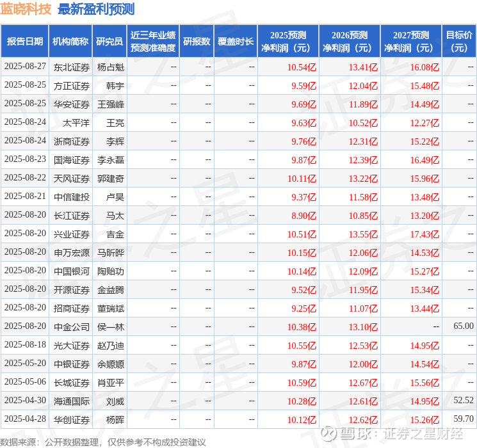Image resolution: width=477 pixels, height=448 pixels.
Task: Click the 研究员 column header
Action: (x=109, y=42)
